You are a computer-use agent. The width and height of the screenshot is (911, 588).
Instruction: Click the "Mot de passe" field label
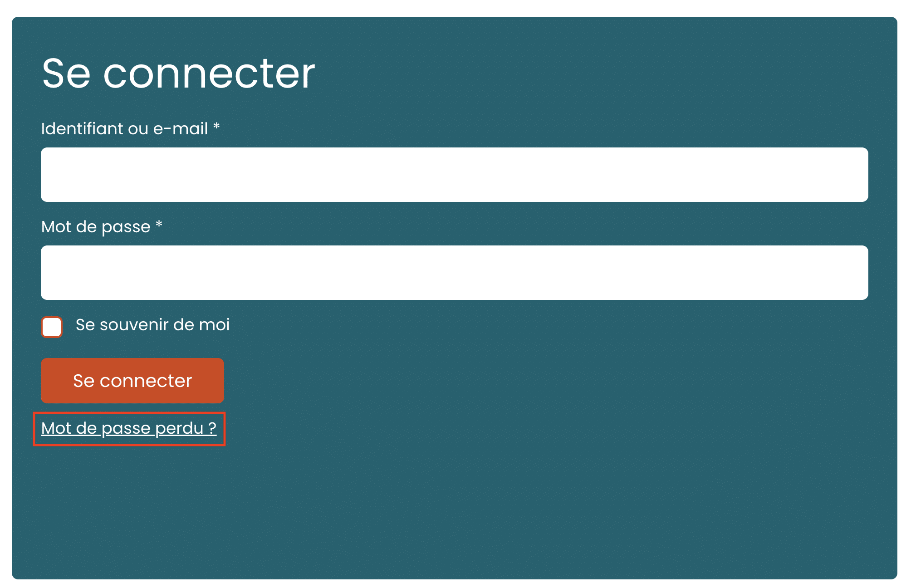pyautogui.click(x=96, y=227)
